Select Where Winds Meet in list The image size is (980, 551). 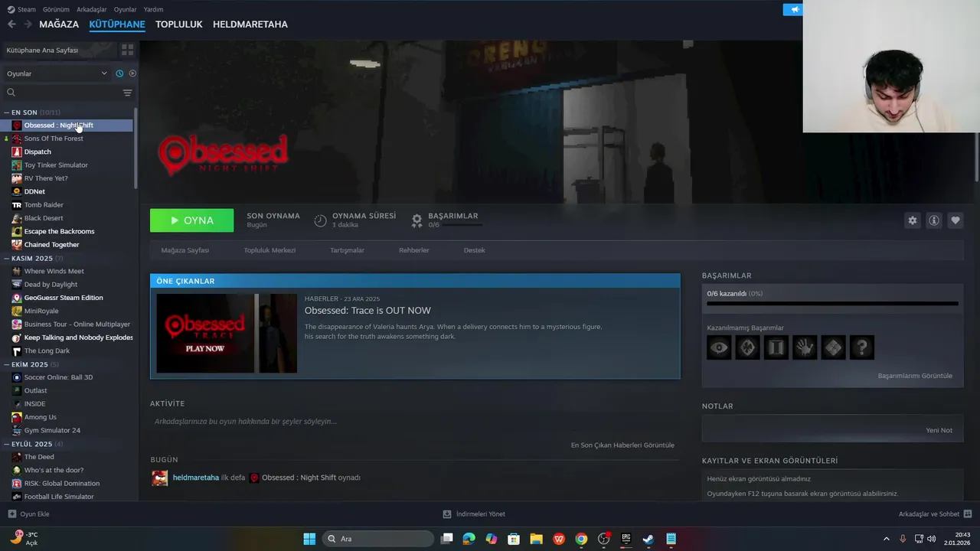pos(54,271)
